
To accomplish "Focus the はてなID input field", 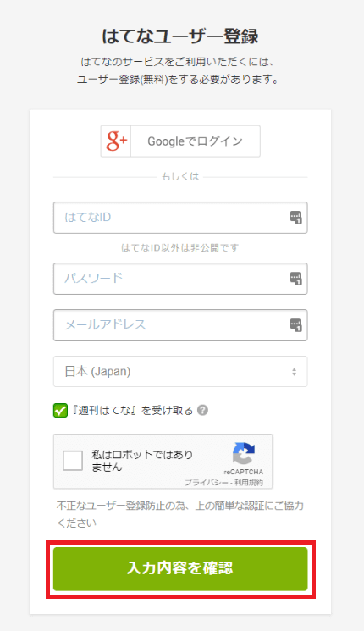I will [x=180, y=218].
